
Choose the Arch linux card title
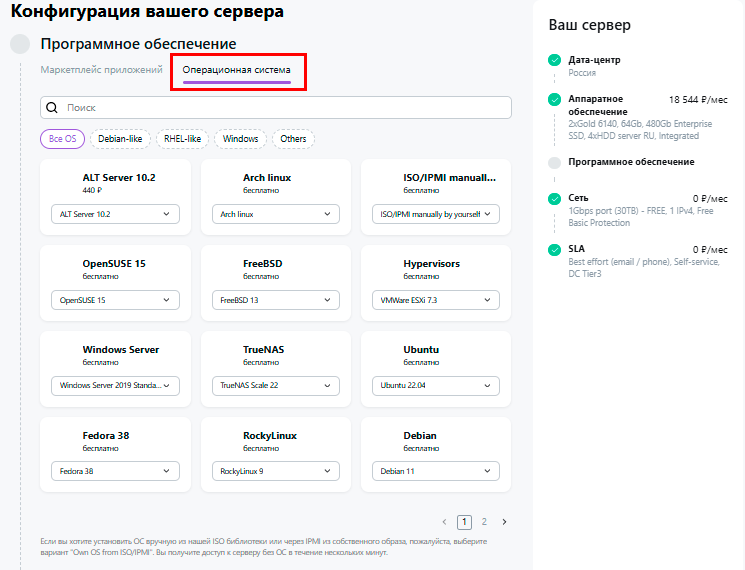coord(267,178)
